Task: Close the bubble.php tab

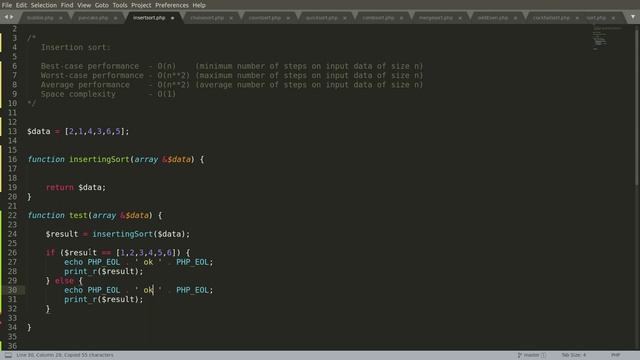Action: click(x=61, y=18)
